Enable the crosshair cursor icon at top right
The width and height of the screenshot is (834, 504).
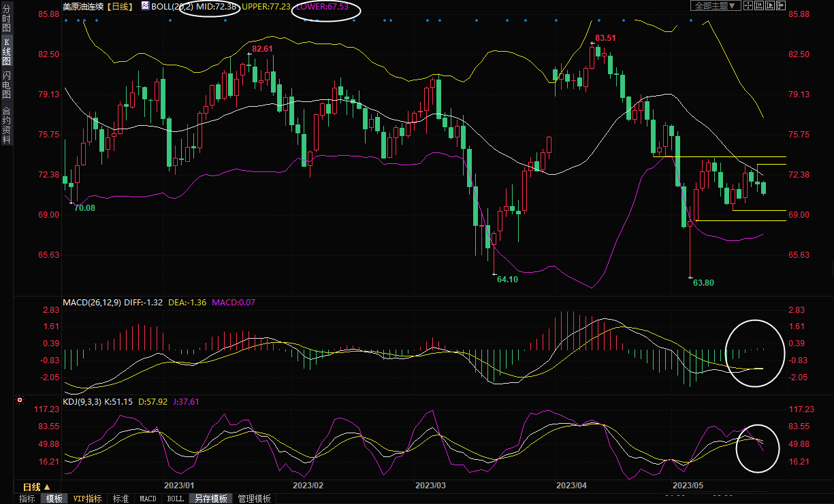tap(748, 5)
